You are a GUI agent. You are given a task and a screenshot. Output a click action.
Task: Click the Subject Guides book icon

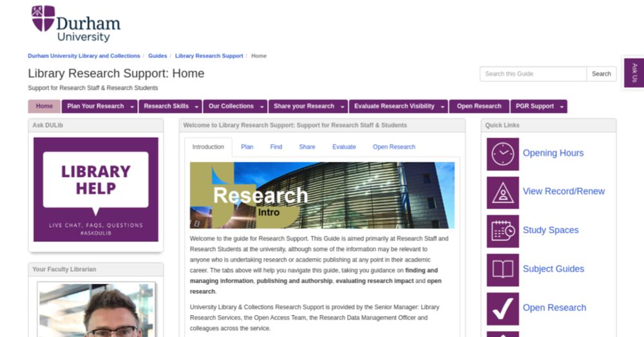pos(503,270)
